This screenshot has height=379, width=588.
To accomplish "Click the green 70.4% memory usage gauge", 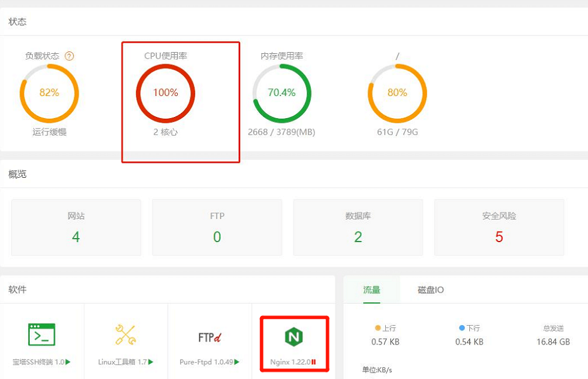I will pos(282,93).
